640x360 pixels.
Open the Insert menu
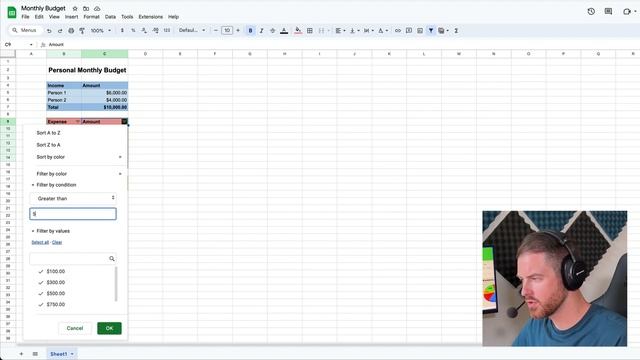coord(71,17)
